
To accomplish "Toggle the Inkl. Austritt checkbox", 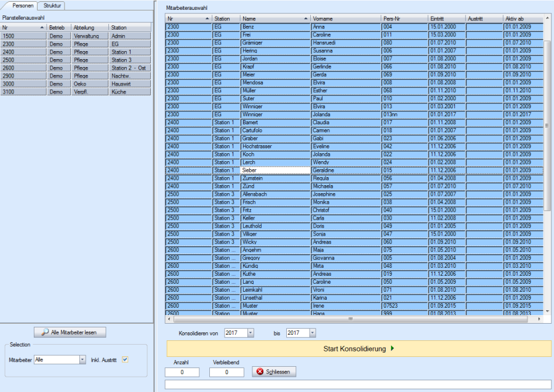I will tap(125, 359).
